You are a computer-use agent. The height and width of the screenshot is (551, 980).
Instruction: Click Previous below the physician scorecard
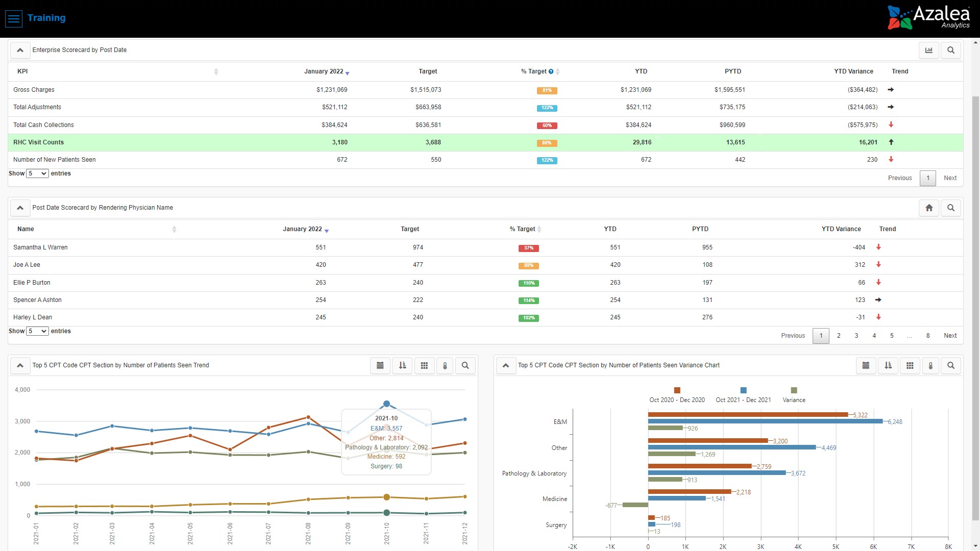(793, 336)
